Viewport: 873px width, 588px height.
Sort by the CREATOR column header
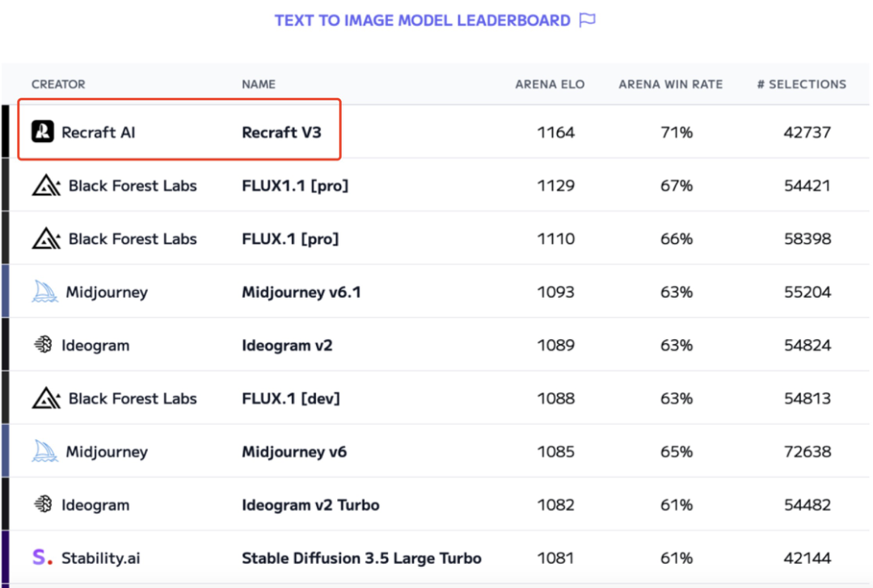pyautogui.click(x=58, y=84)
